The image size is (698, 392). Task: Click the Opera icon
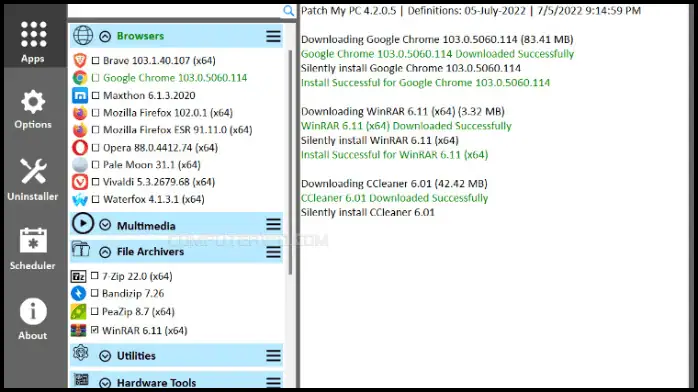pos(80,147)
